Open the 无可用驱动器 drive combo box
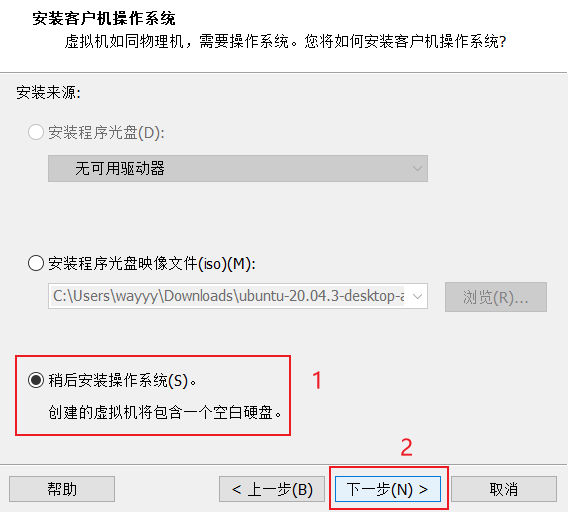 238,168
